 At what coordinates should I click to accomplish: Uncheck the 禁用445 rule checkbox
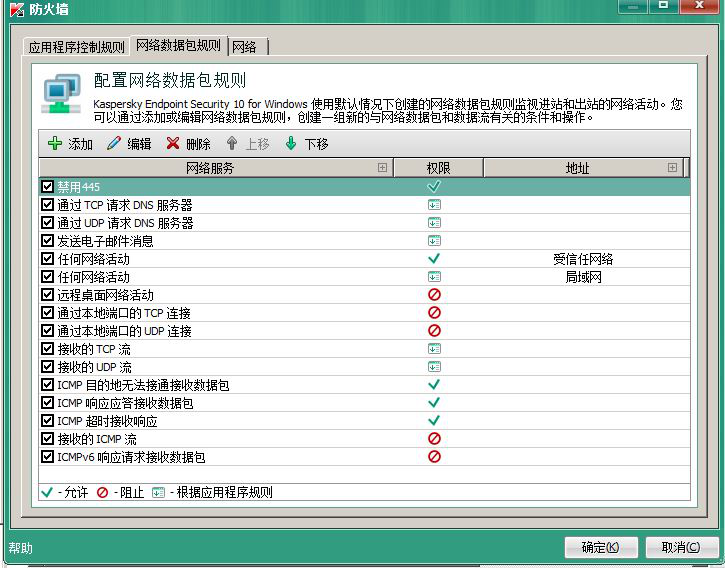tap(47, 187)
